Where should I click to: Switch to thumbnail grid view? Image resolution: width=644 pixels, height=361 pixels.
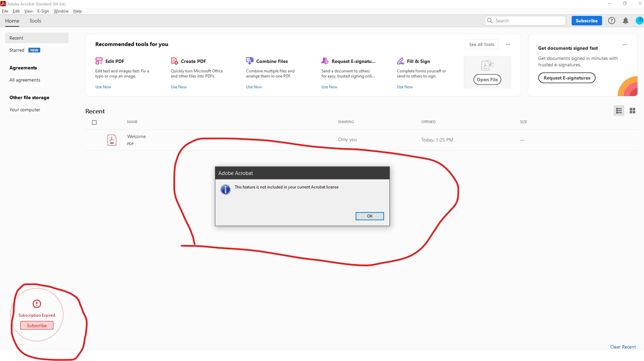coord(633,111)
